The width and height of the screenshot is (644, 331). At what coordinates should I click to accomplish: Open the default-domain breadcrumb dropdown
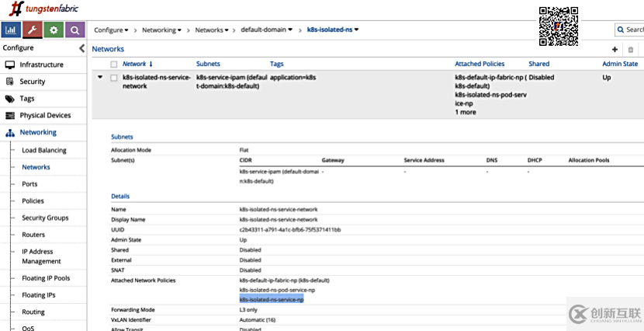tap(267, 30)
